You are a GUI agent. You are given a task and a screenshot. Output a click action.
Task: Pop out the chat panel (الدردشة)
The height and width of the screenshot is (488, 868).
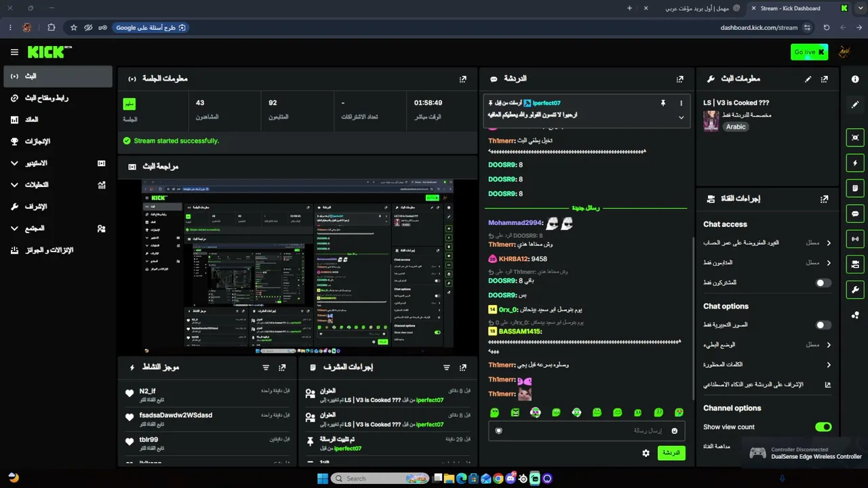tap(679, 79)
